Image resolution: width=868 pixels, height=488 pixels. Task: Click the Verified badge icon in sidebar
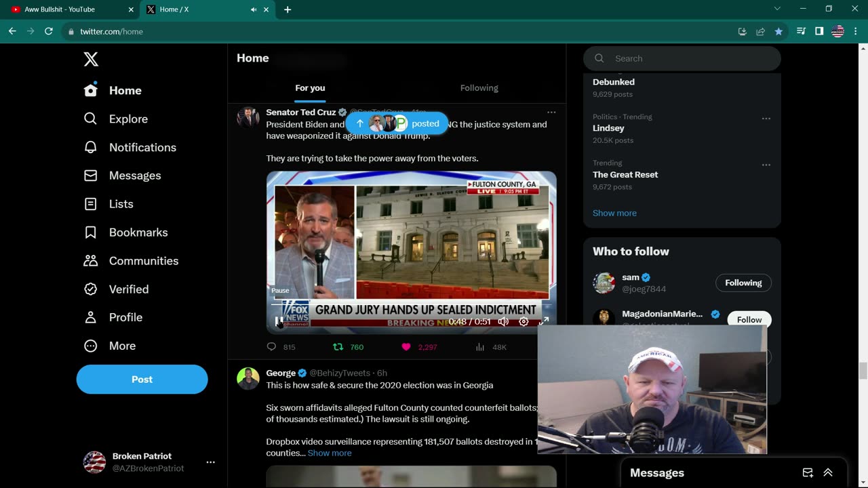(x=90, y=289)
